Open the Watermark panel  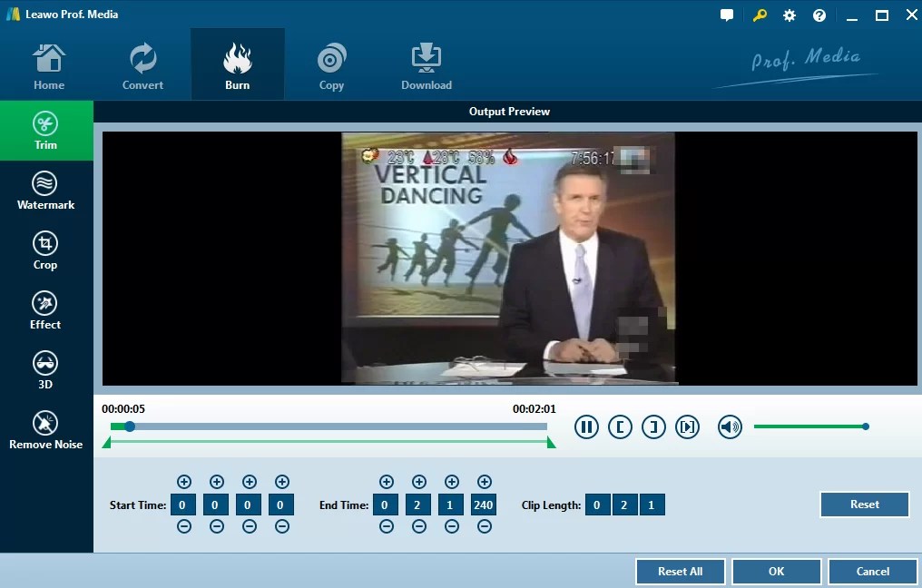coord(45,191)
